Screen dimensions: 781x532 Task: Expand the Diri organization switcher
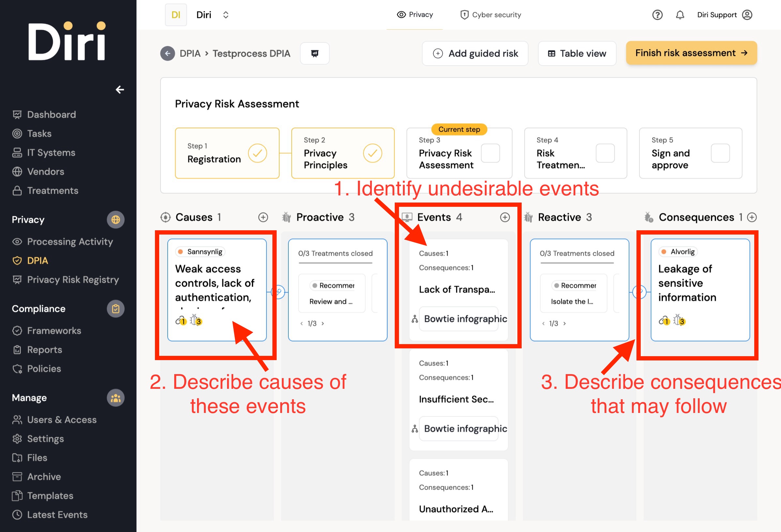click(226, 15)
